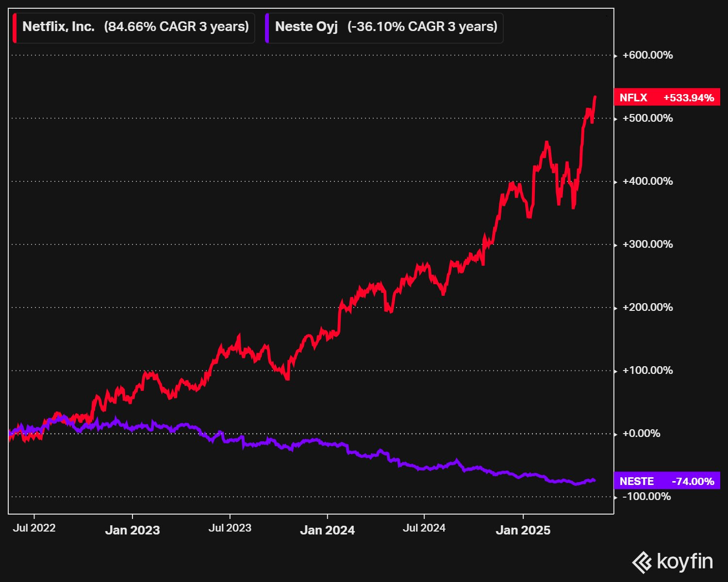
Task: Click the -100.00% axis label
Action: tap(646, 497)
